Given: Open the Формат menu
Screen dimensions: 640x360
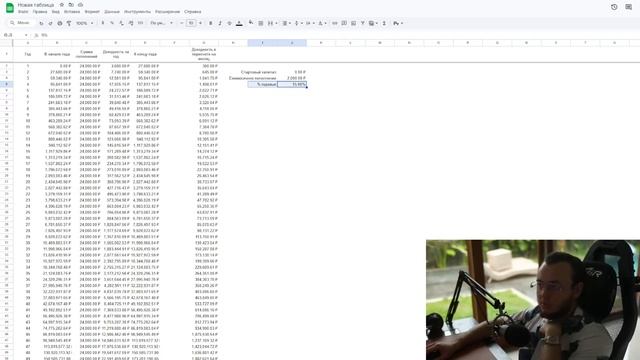Looking at the screenshot, I should 92,12.
